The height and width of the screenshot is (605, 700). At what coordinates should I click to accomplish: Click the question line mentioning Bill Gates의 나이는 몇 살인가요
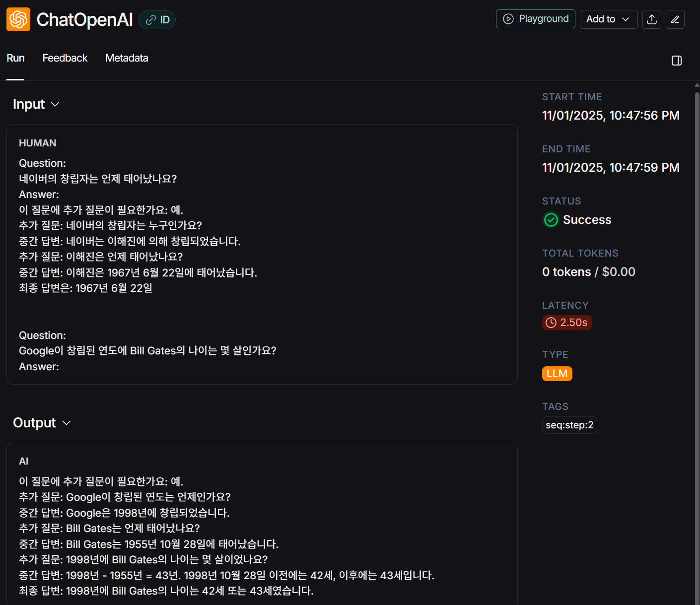pyautogui.click(x=147, y=350)
